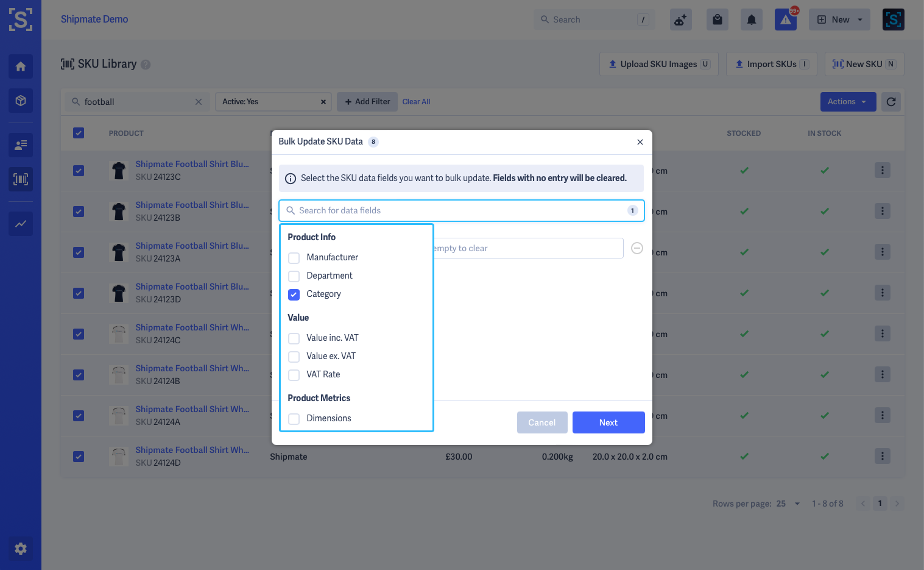Open the Home sidebar icon
This screenshot has width=924, height=570.
pos(21,66)
